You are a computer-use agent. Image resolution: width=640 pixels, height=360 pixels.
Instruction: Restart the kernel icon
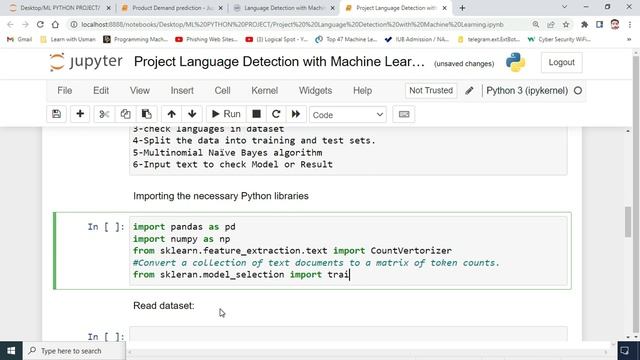(x=276, y=114)
